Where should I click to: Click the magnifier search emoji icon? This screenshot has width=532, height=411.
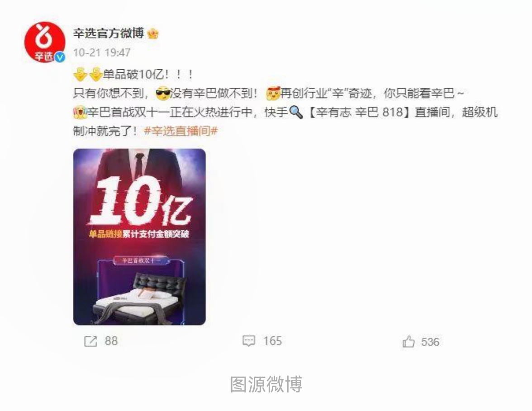(x=295, y=112)
